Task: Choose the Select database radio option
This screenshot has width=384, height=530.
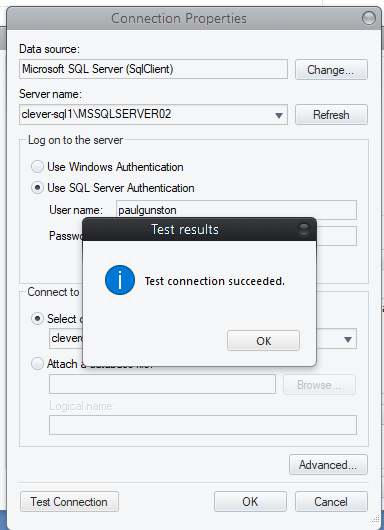Action: point(37,319)
